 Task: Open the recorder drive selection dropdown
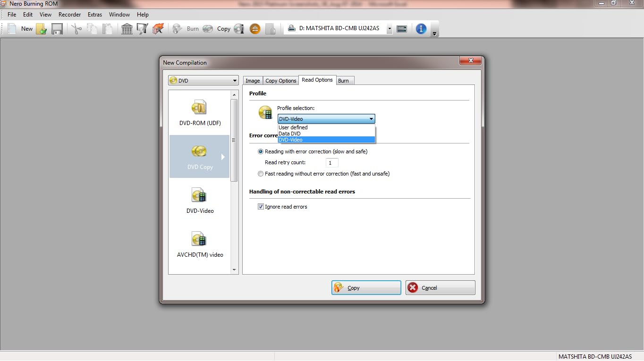tap(390, 29)
